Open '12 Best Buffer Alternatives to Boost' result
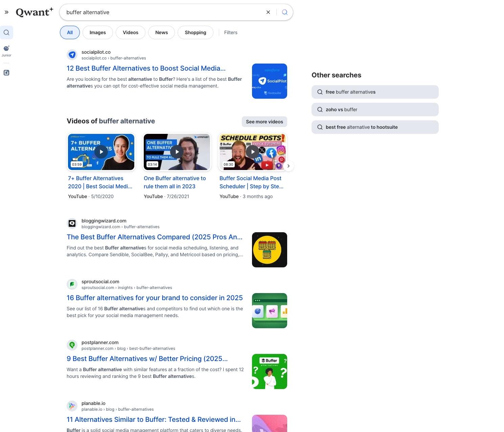Image resolution: width=504 pixels, height=432 pixels. 146,68
